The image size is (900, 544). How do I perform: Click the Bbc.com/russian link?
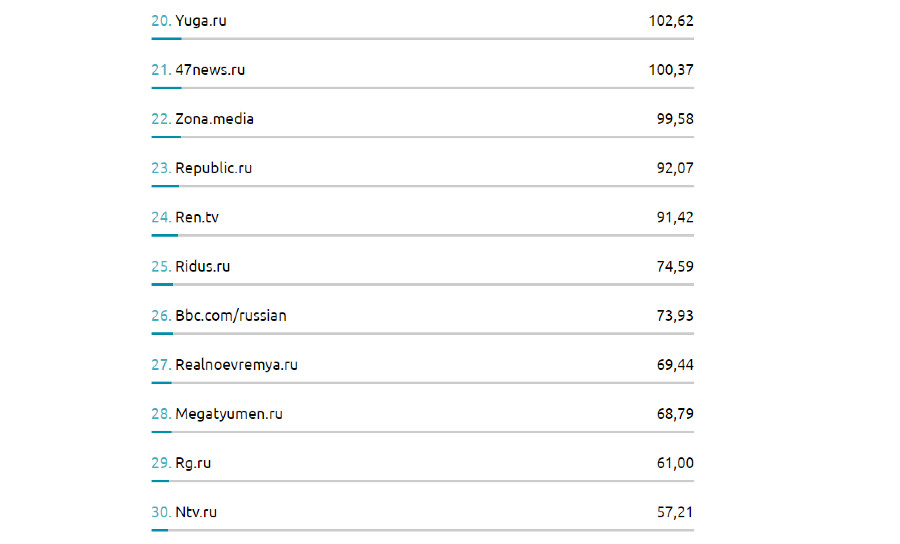tap(230, 315)
